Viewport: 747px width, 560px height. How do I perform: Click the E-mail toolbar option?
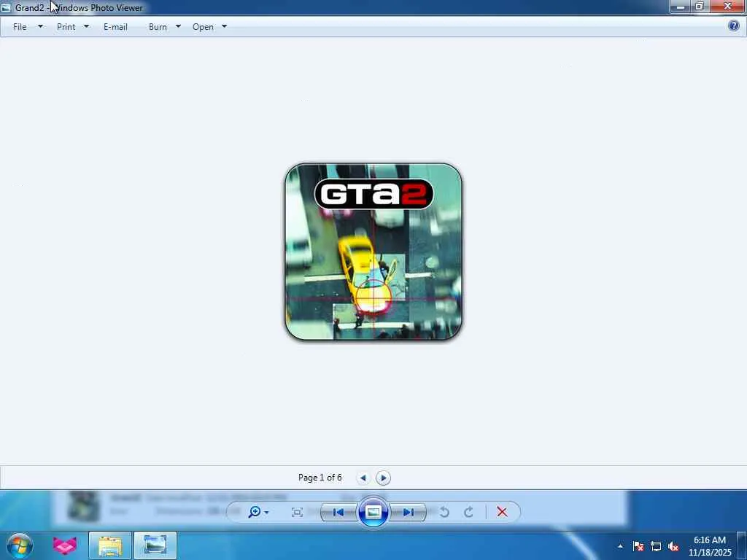[115, 27]
